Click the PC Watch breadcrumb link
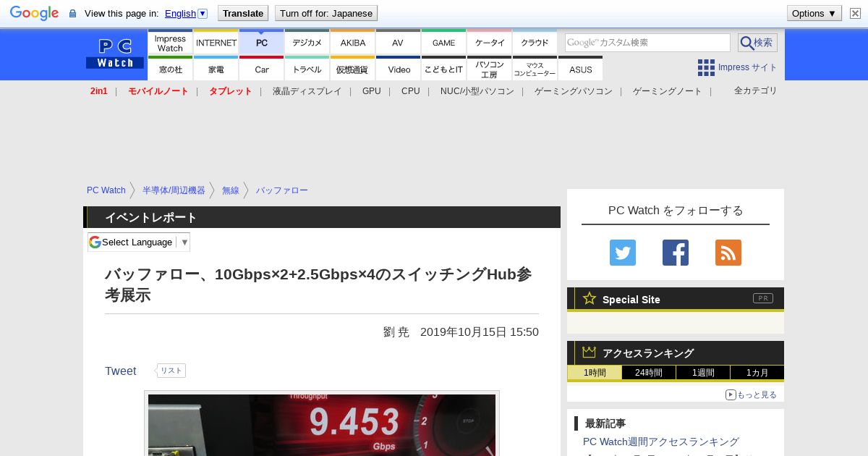Image resolution: width=868 pixels, height=456 pixels. click(x=106, y=190)
